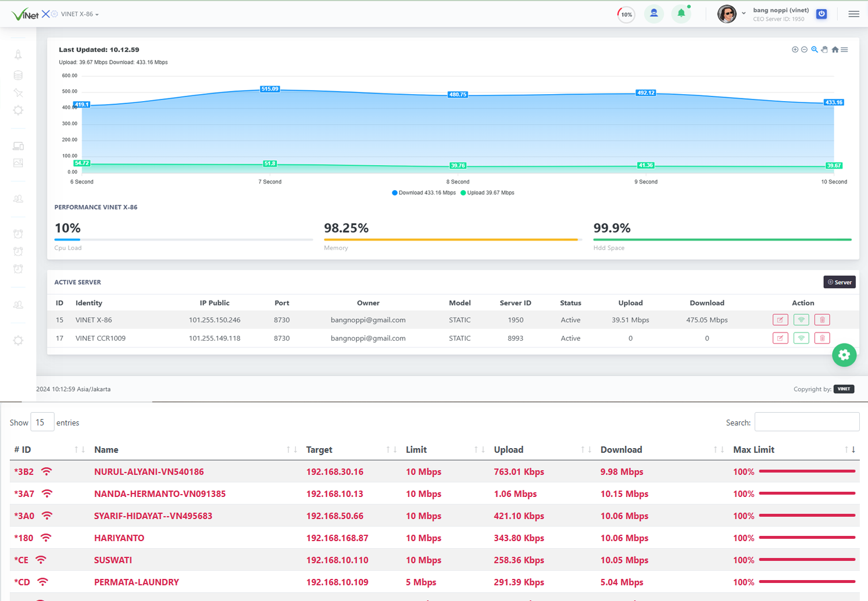
Task: Toggle the Upload series in chart legend
Action: (x=487, y=193)
